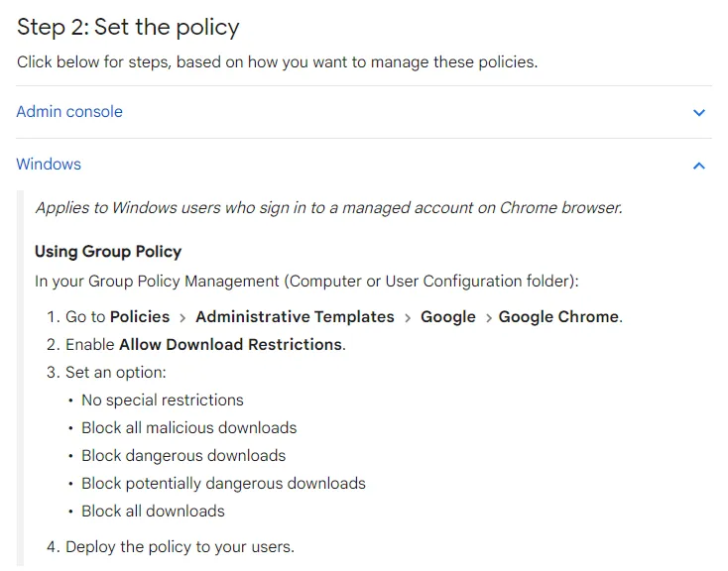This screenshot has height=571, width=728.
Task: Click the No special restrictions bullet item
Action: (x=163, y=400)
